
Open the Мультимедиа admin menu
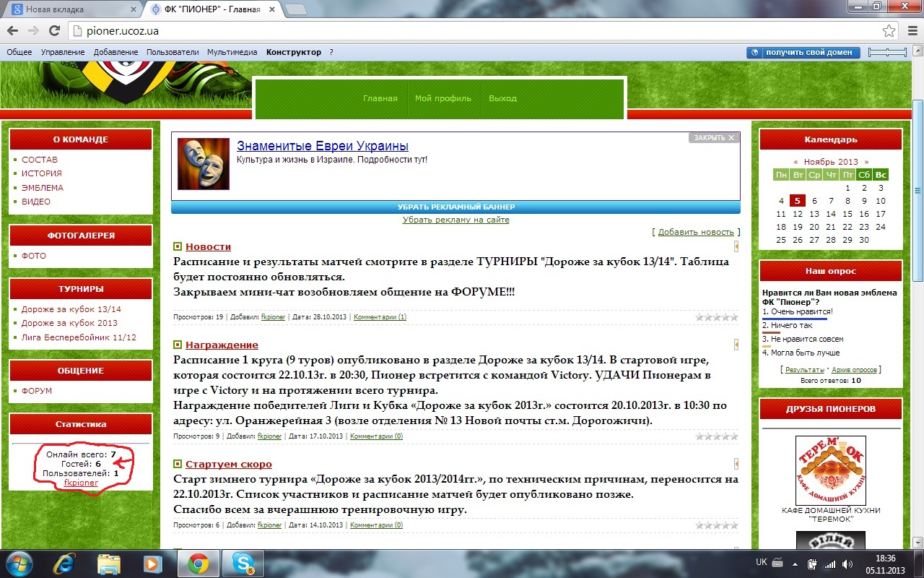pos(232,52)
